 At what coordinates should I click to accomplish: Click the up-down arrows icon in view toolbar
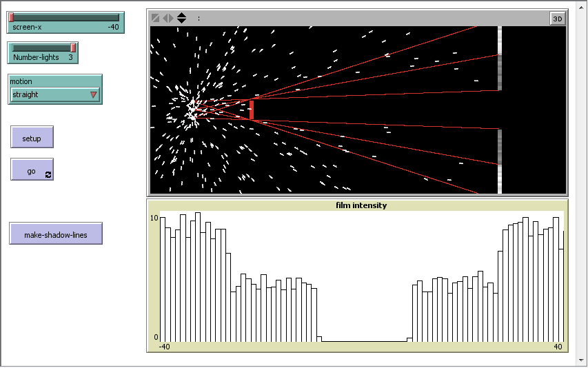pyautogui.click(x=181, y=18)
